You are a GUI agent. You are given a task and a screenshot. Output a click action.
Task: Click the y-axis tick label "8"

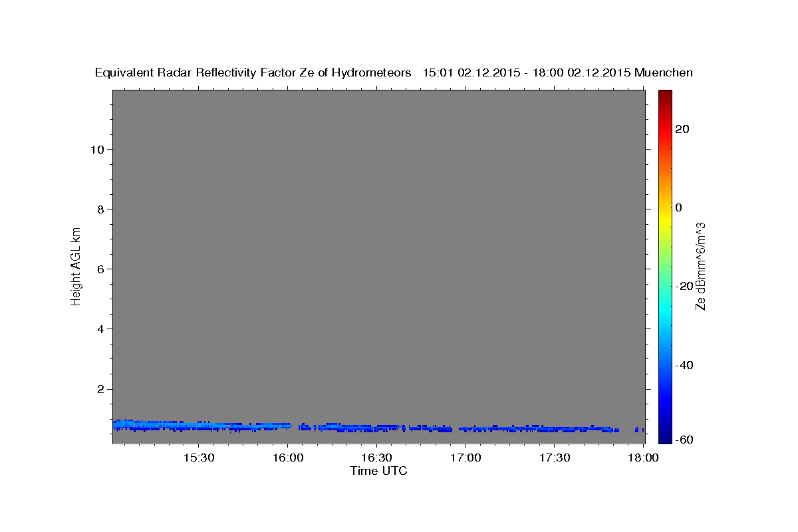click(x=100, y=209)
